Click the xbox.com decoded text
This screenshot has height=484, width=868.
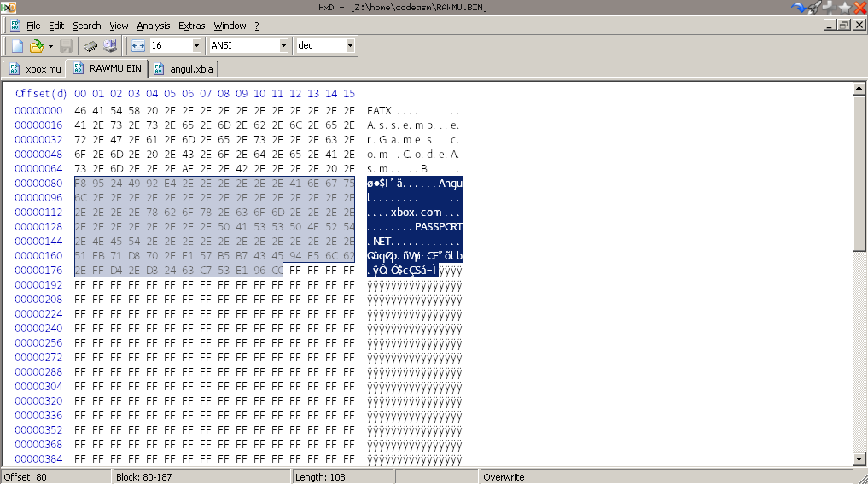(416, 212)
